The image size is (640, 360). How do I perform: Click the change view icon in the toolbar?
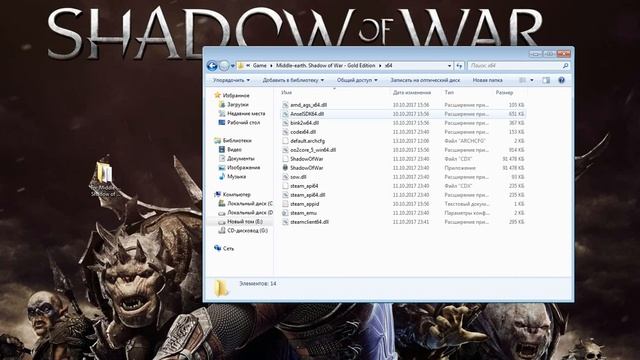click(x=522, y=80)
